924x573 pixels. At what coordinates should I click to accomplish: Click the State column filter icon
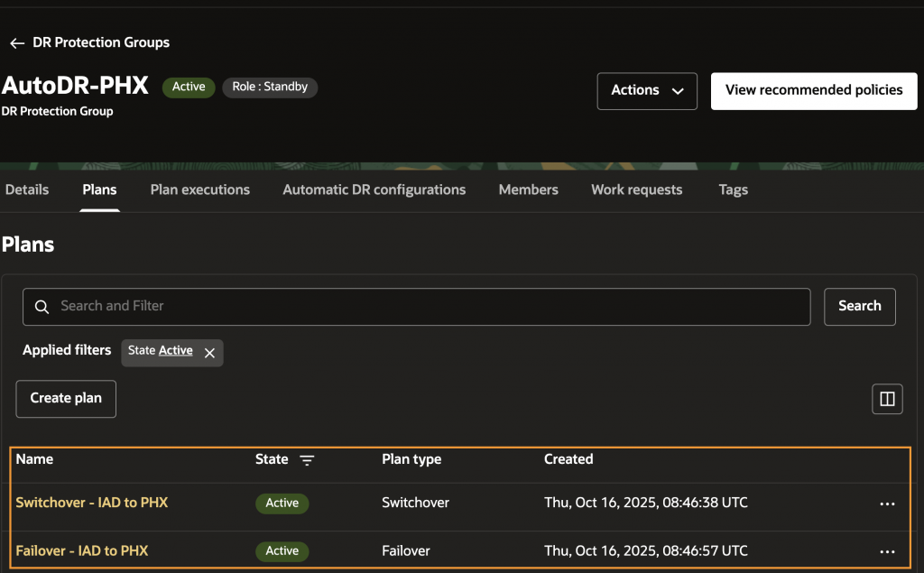point(308,460)
